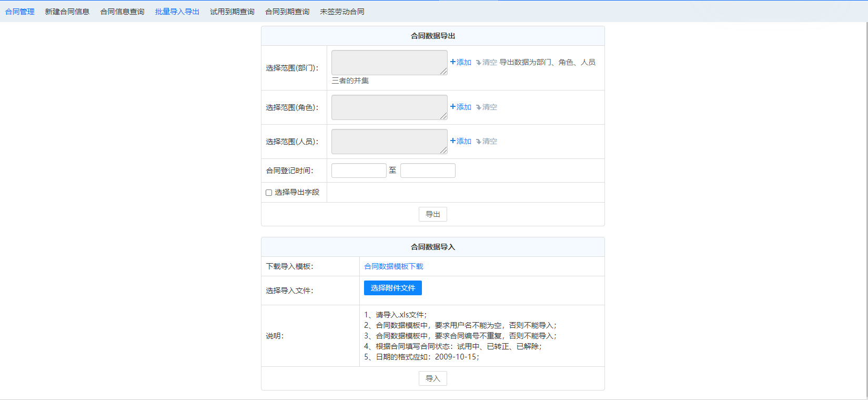Click the 选择附件文件 button
Viewport: 868px width, 400px height.
pos(392,288)
